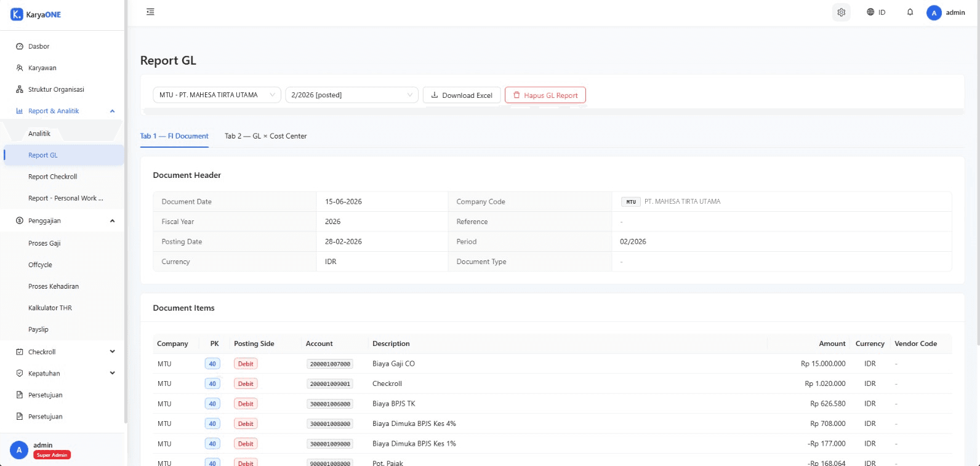Click account code 200001007000

click(x=330, y=364)
